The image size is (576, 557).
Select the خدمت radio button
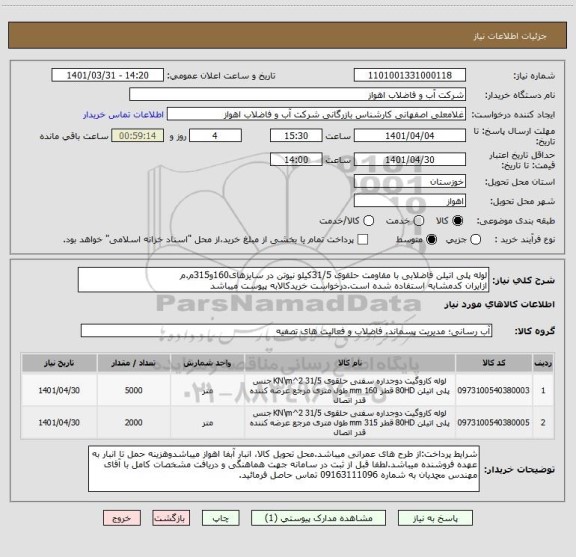pyautogui.click(x=419, y=221)
